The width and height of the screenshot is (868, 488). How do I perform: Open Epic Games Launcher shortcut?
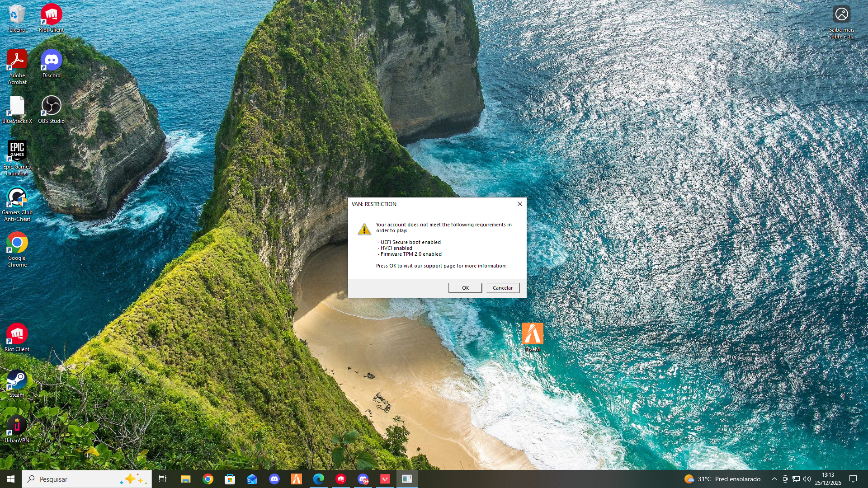click(x=17, y=152)
